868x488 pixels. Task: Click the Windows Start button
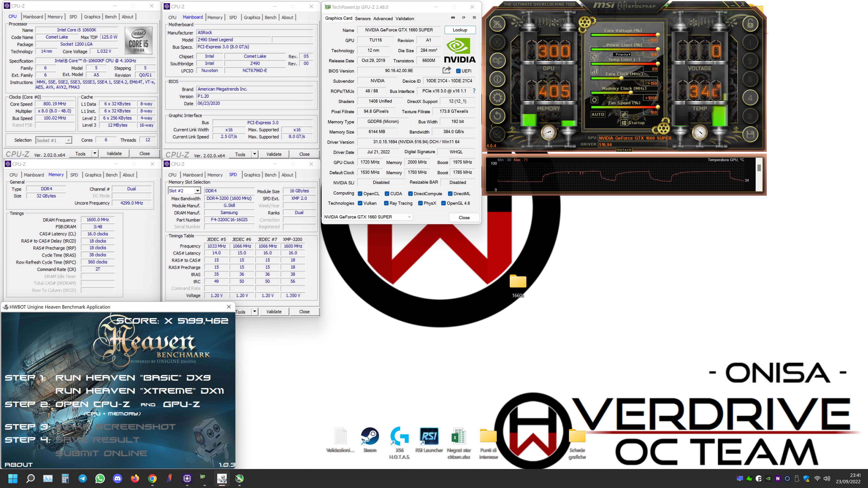13,478
